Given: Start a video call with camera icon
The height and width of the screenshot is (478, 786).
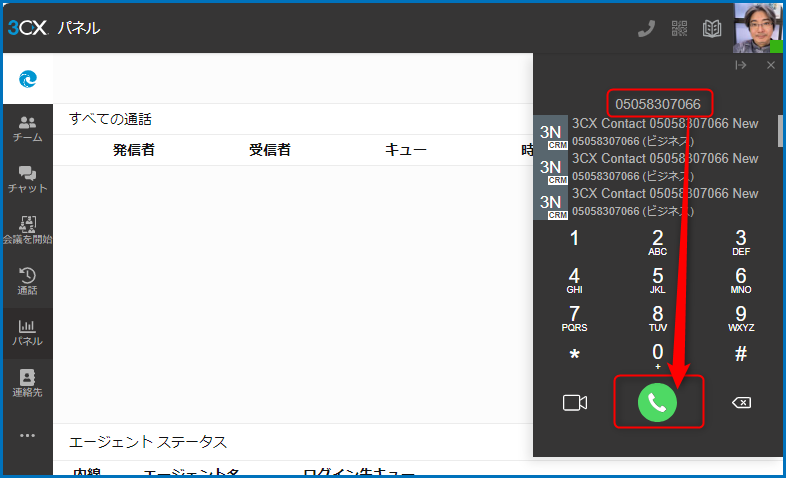Looking at the screenshot, I should (575, 403).
